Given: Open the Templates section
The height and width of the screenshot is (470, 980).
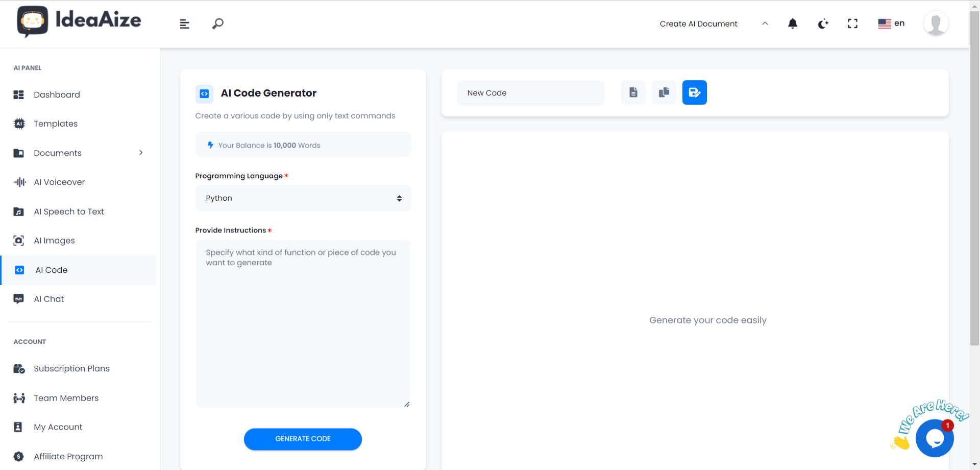Looking at the screenshot, I should 56,124.
